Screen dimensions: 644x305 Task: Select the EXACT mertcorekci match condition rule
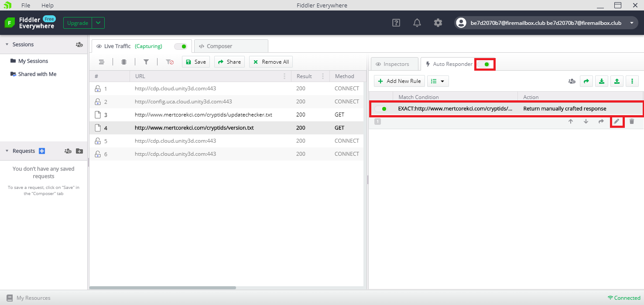(x=455, y=109)
